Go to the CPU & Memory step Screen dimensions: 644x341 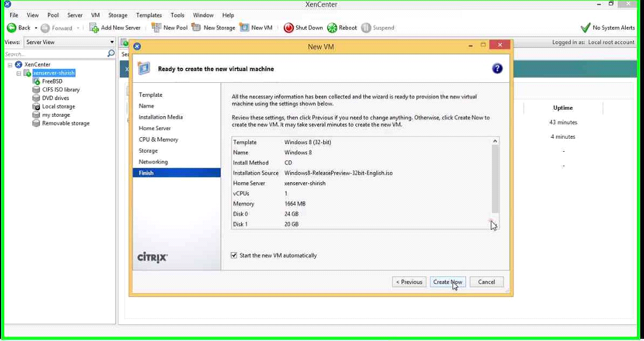[x=177, y=139]
